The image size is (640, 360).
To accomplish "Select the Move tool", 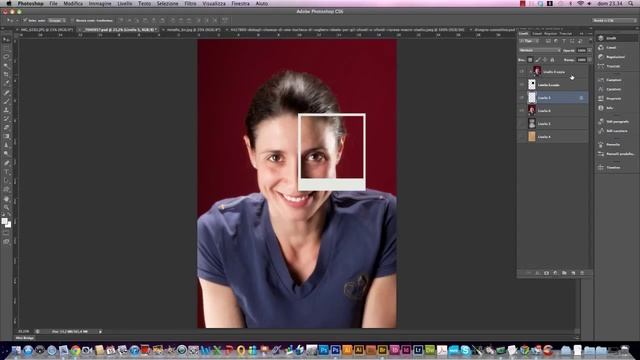I will coord(6,40).
